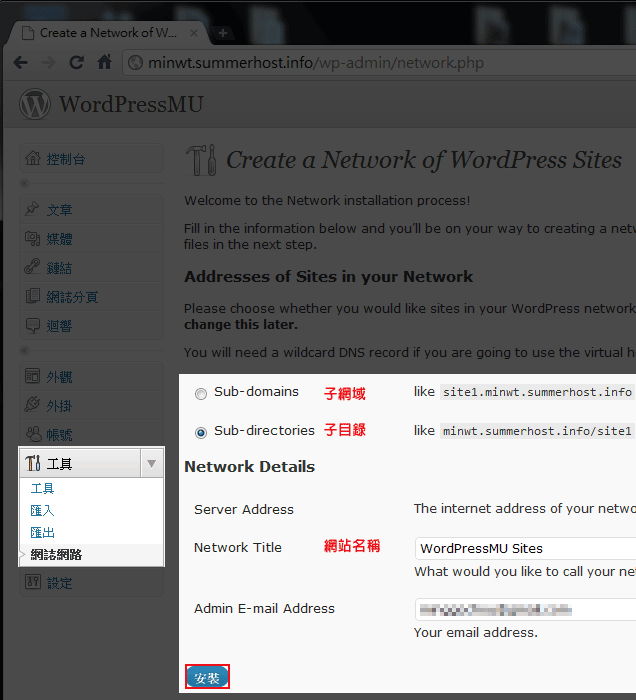Click the 外觀 appearance icon
Screen dimensions: 636x700
[x=33, y=376]
